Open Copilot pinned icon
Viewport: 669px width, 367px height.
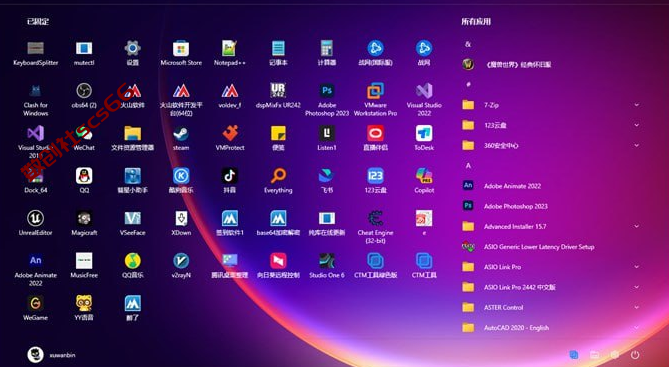click(x=424, y=181)
